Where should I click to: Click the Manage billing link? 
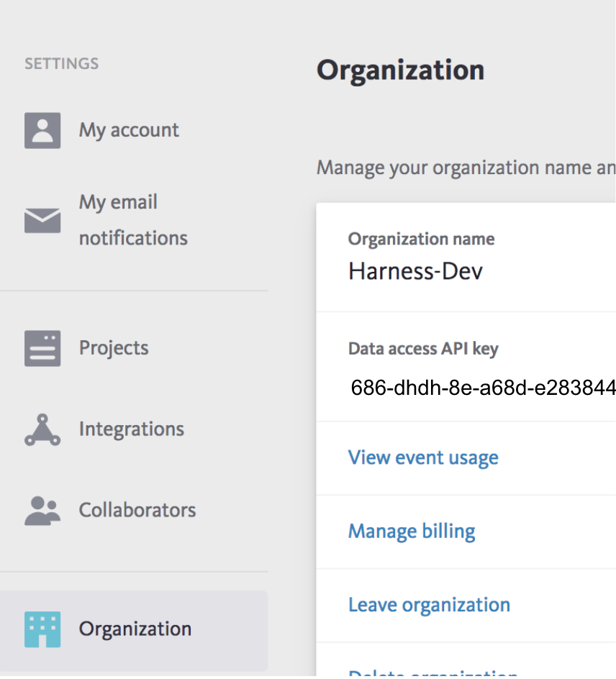[x=412, y=532]
